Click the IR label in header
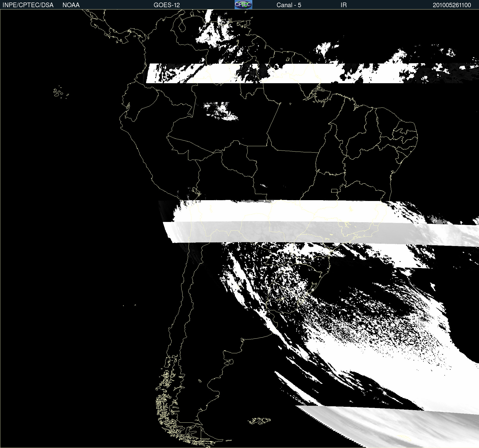 click(x=343, y=5)
